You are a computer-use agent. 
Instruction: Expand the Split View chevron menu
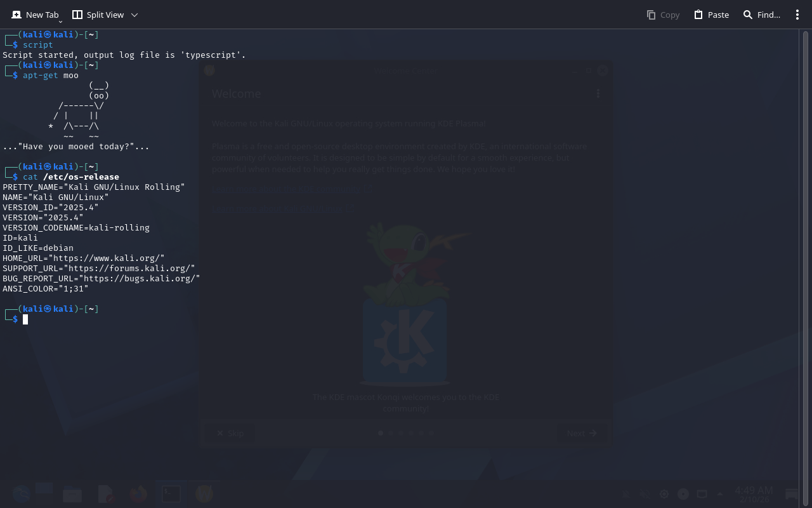tap(134, 15)
